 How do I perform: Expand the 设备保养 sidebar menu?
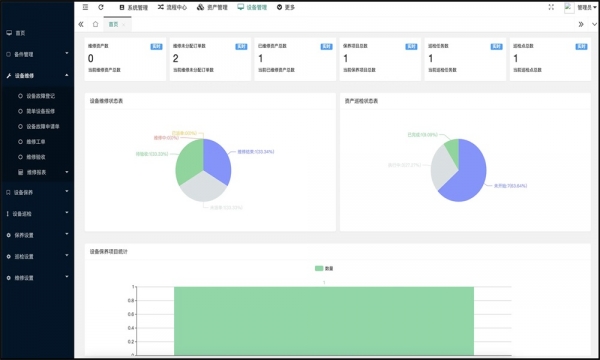click(x=37, y=192)
